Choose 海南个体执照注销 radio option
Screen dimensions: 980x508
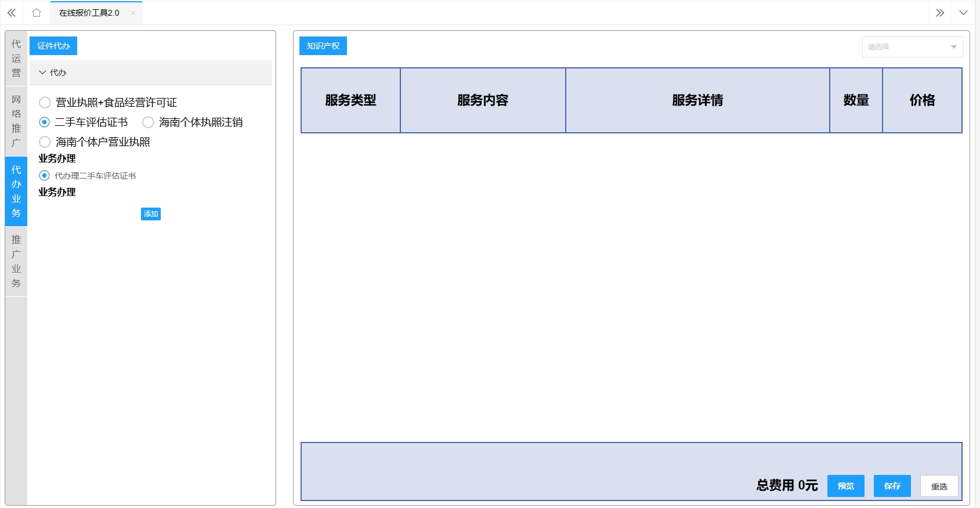pyautogui.click(x=149, y=122)
